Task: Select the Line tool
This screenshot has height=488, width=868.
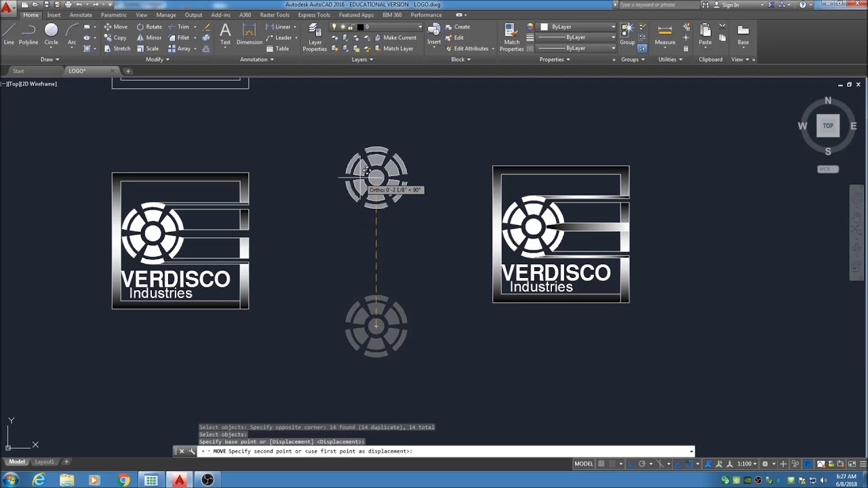Action: pos(9,35)
